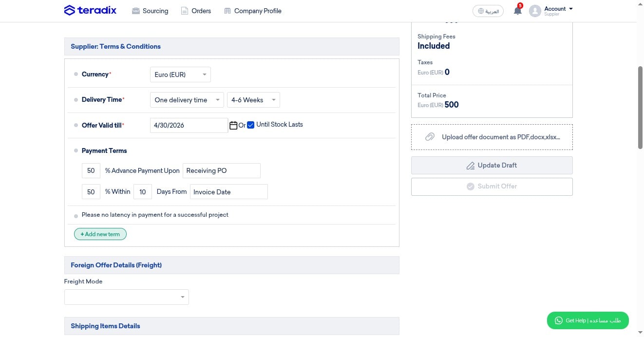Click the Receiving PO input field
Screen dimensions: 644x337
click(222, 170)
